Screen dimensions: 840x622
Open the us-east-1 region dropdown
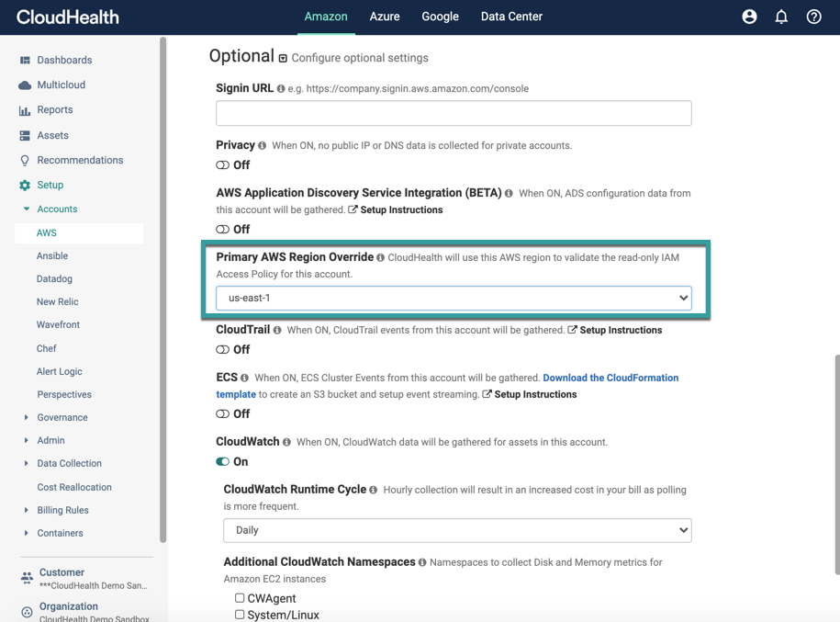point(454,298)
